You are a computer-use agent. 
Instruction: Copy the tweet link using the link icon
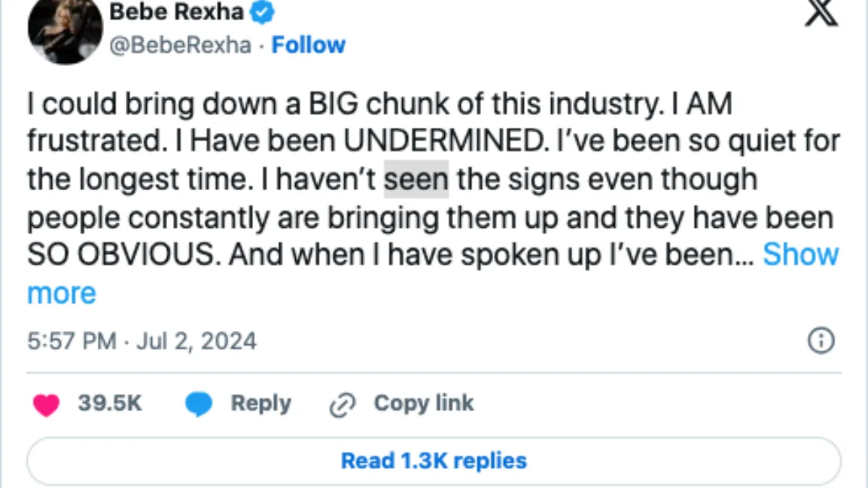[x=343, y=403]
